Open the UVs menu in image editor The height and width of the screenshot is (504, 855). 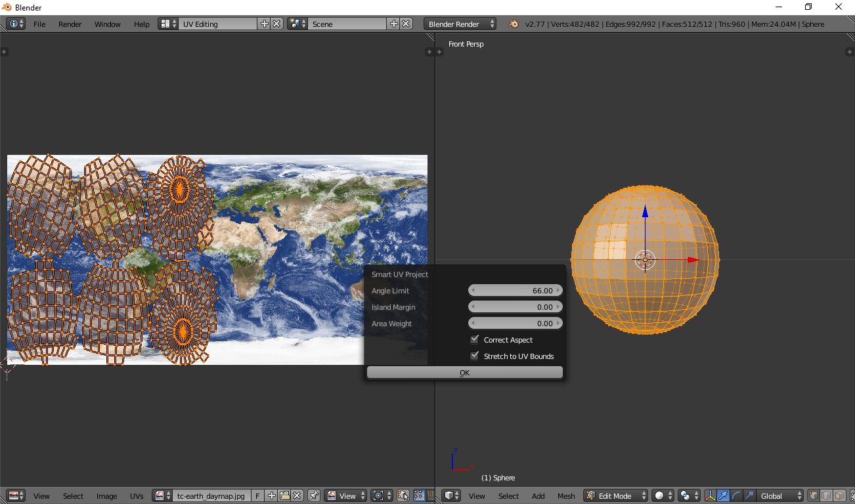(x=137, y=496)
